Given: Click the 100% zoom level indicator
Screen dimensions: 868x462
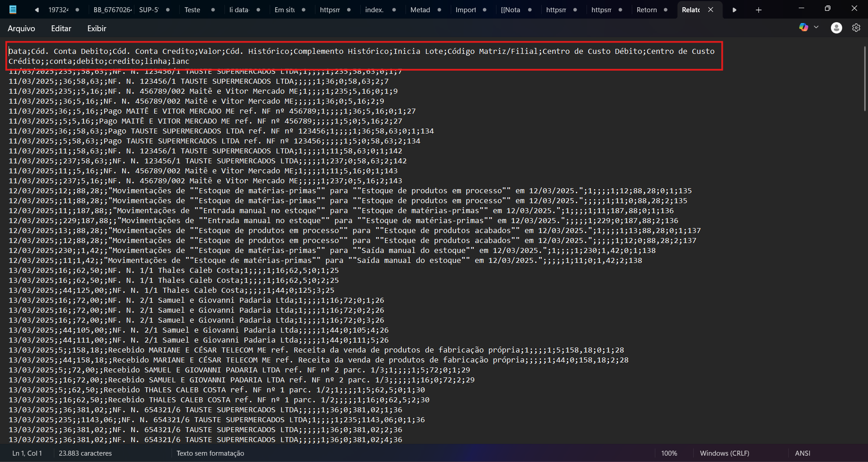Looking at the screenshot, I should click(669, 453).
